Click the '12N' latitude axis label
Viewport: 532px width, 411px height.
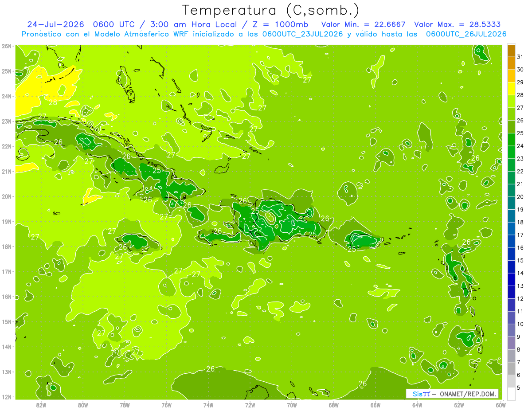[x=7, y=397]
